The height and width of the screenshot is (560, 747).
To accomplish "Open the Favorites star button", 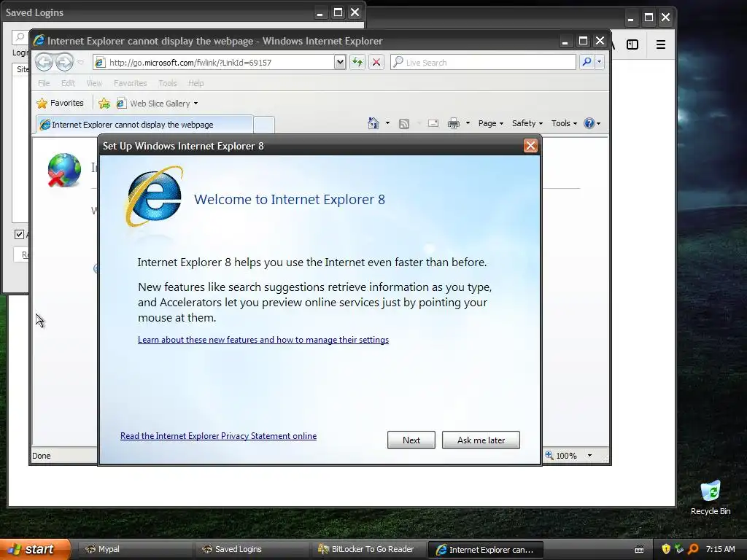I will point(60,103).
